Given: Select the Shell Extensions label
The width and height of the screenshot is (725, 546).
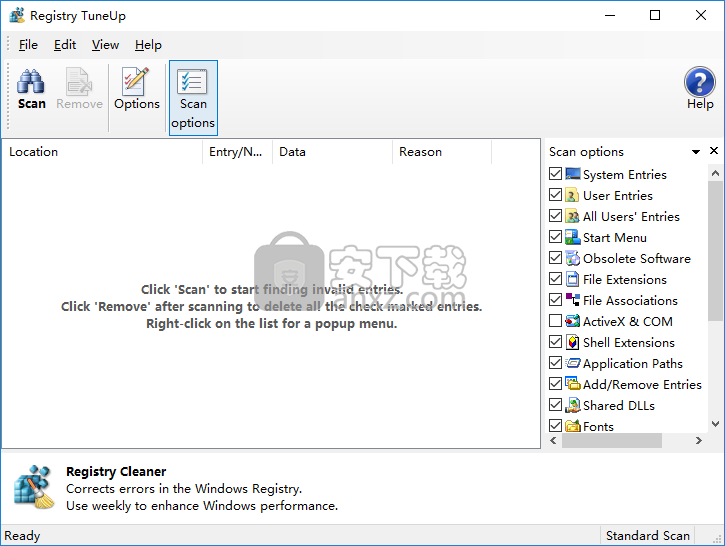Looking at the screenshot, I should pos(629,342).
